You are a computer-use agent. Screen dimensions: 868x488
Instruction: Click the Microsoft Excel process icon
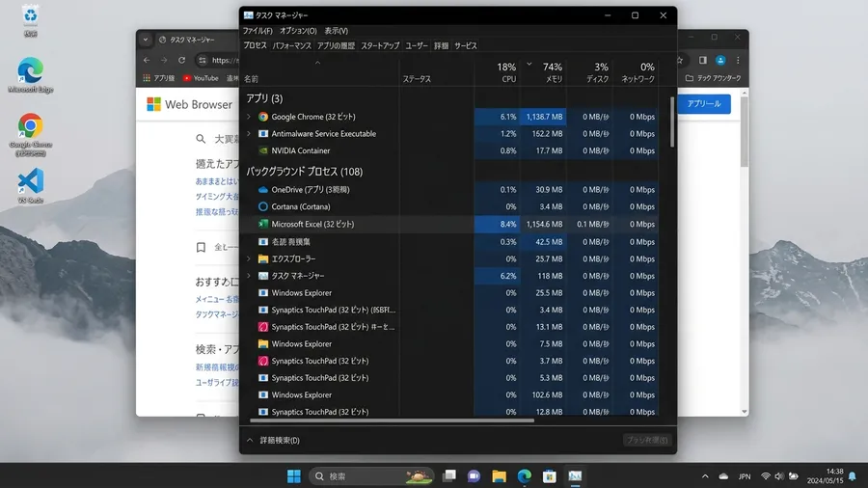coord(263,224)
